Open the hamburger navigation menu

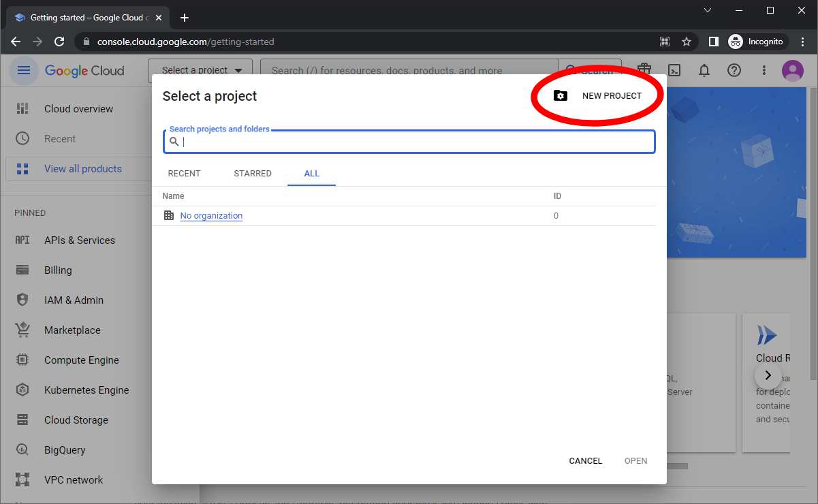(24, 71)
